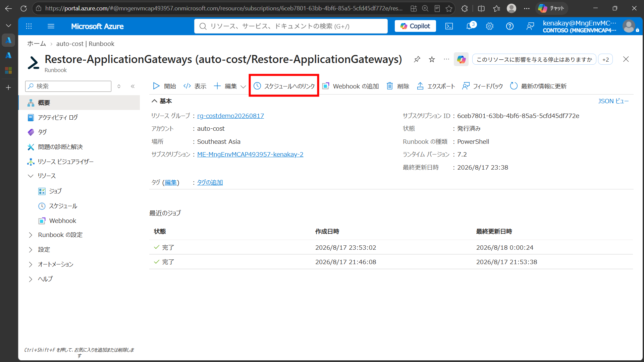Open the more options ellipsis beside title
Screen dimensions: 644x362
[446, 59]
